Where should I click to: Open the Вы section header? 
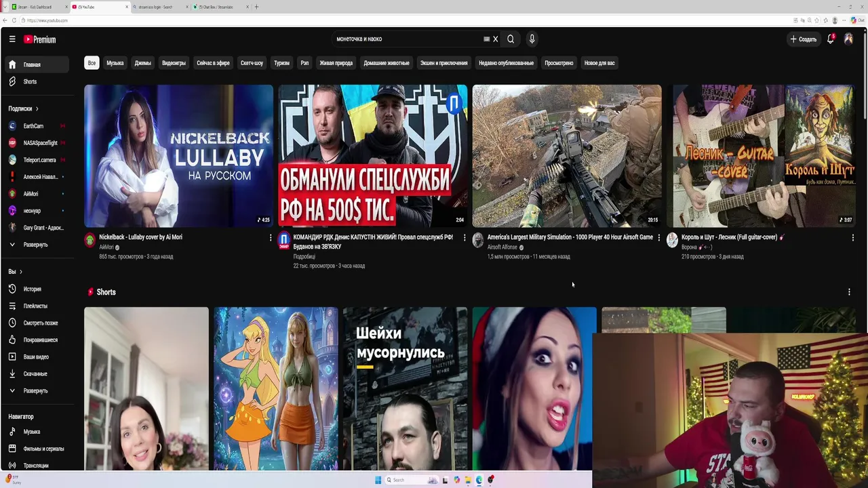tap(15, 272)
